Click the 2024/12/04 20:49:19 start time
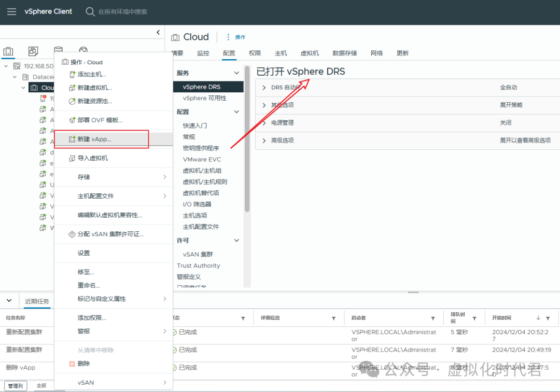This screenshot has width=560, height=392. (x=522, y=350)
